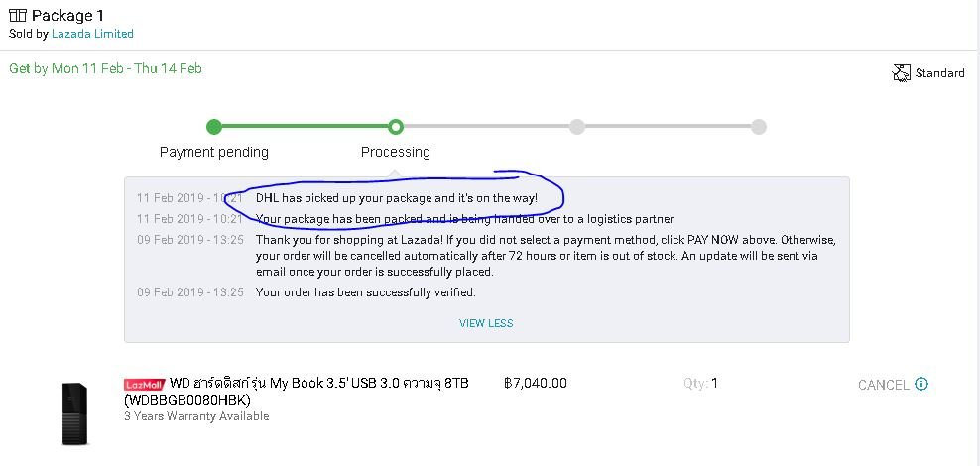The height and width of the screenshot is (466, 980).
Task: Click the info icon beside CANCEL
Action: [921, 384]
